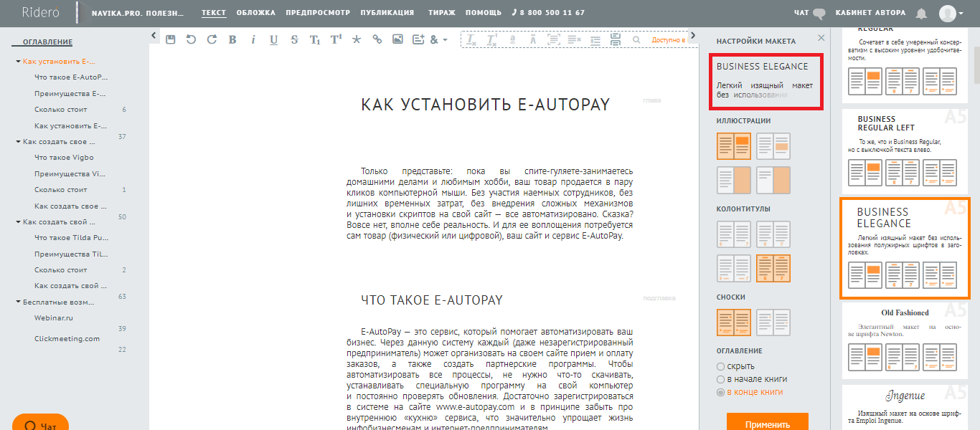The width and height of the screenshot is (980, 430).
Task: Click the save (floppy disk) icon
Action: [x=170, y=39]
